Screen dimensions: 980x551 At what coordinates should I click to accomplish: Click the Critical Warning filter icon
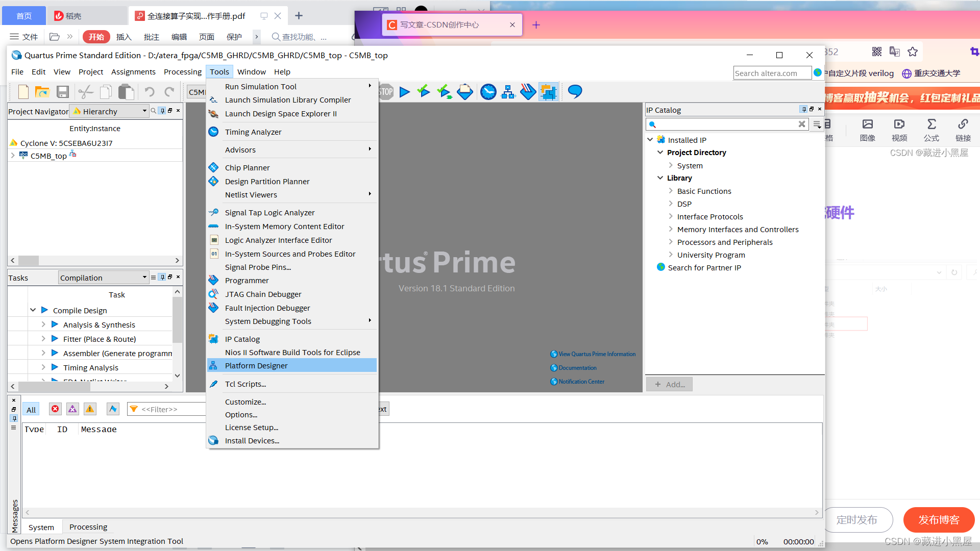click(72, 409)
